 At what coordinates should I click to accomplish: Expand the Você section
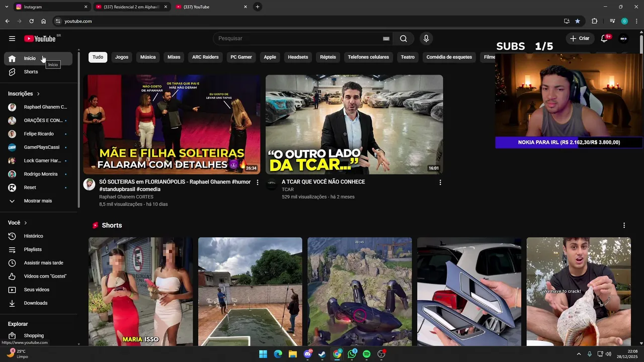click(x=18, y=223)
